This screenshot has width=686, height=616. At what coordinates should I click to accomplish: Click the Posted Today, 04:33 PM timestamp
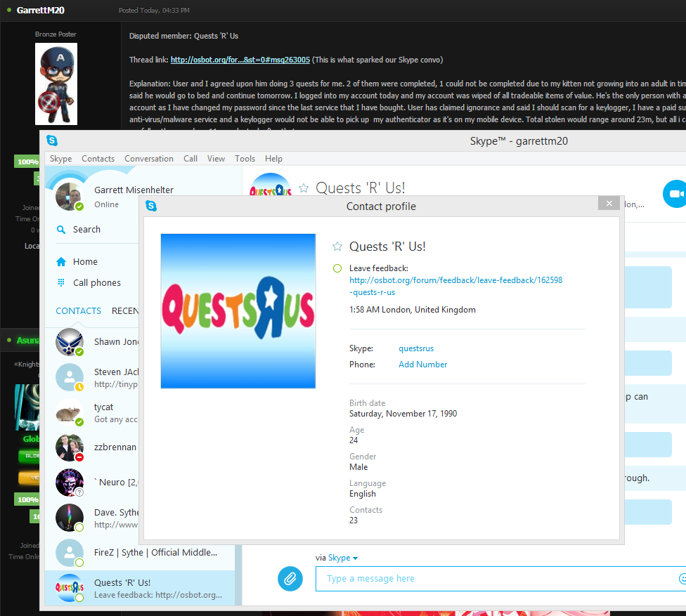coord(154,10)
